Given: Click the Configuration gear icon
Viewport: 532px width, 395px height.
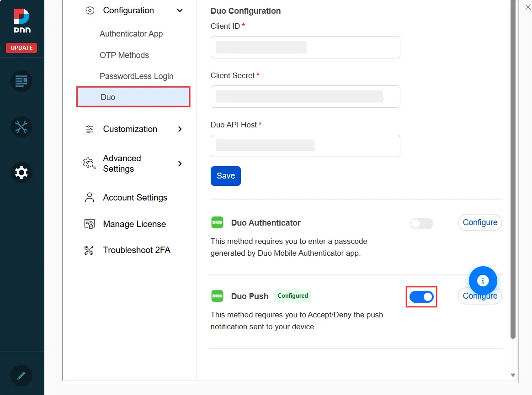Looking at the screenshot, I should (90, 11).
